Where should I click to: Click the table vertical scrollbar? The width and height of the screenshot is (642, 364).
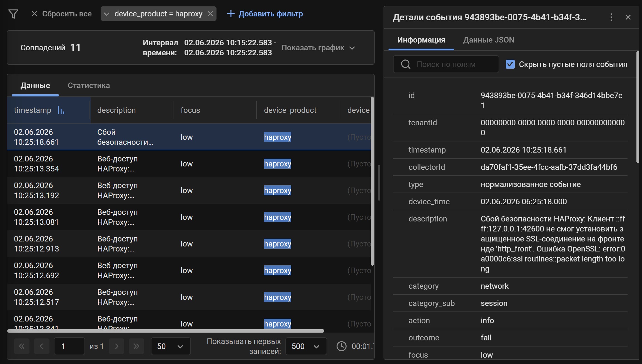click(372, 181)
